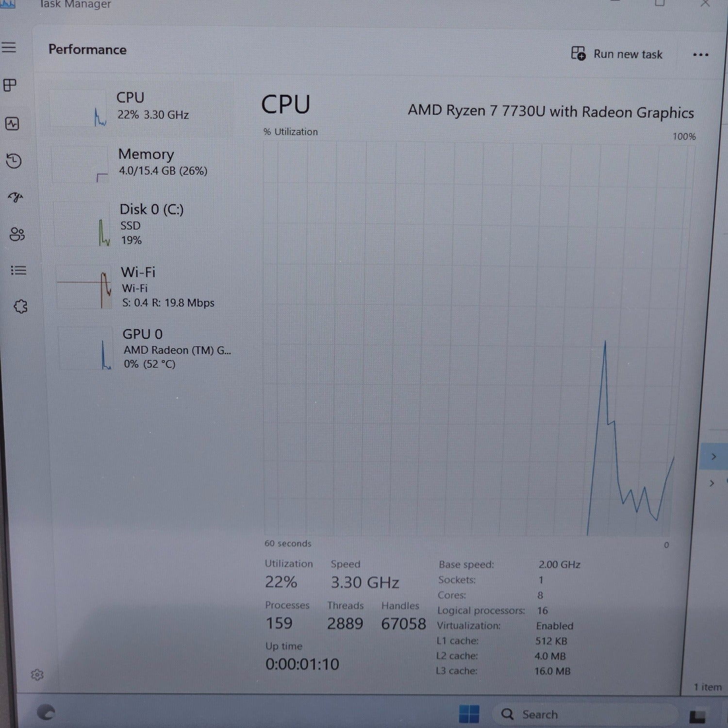Click the CPU mini graph thumbnail
This screenshot has height=728, width=728.
click(x=78, y=109)
